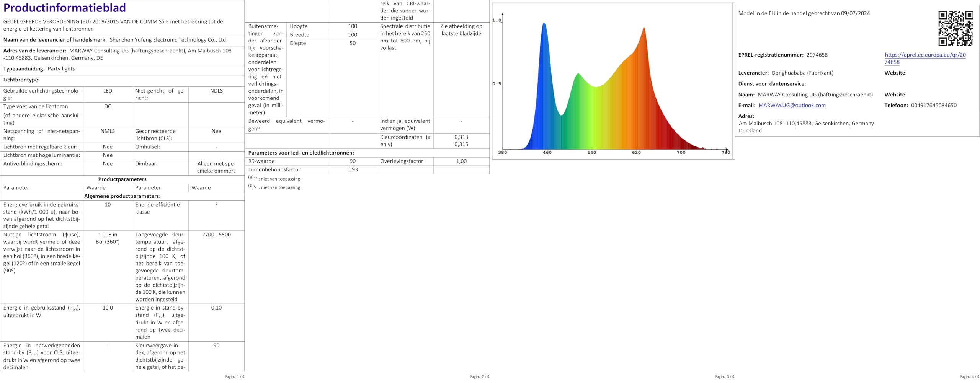This screenshot has width=980, height=383.
Task: Click the Parameters voor led- en oledlichtbronnen heading
Action: pos(301,153)
